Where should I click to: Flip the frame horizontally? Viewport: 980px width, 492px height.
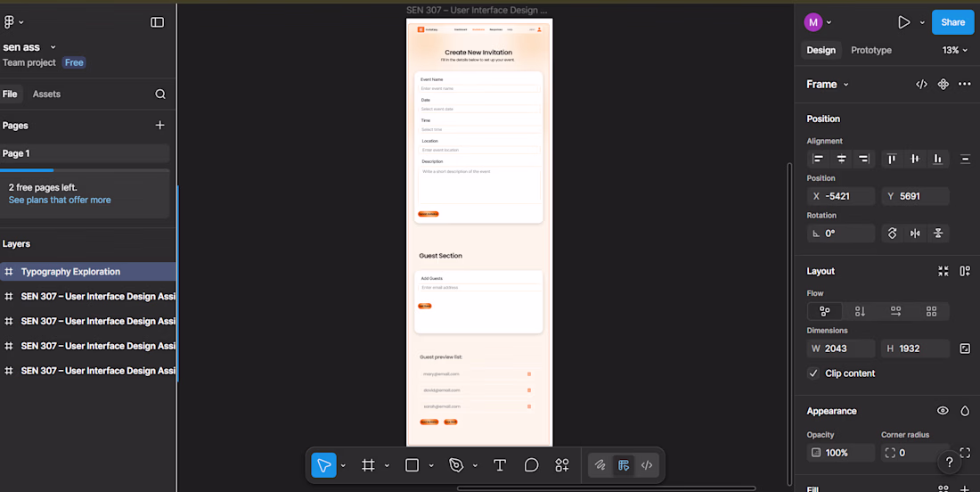pos(915,234)
